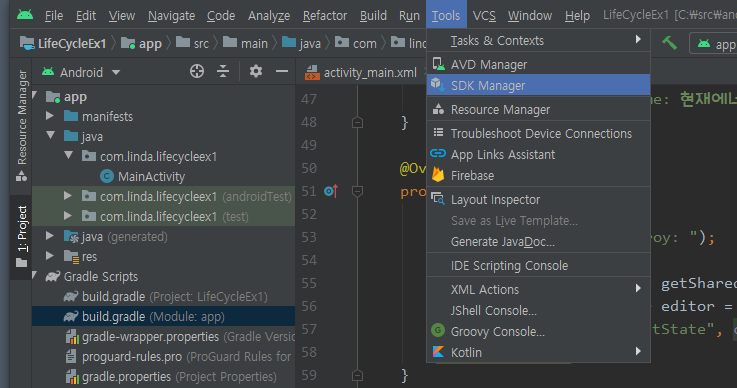The height and width of the screenshot is (388, 737).
Task: Open the Refactor menu
Action: tap(325, 16)
